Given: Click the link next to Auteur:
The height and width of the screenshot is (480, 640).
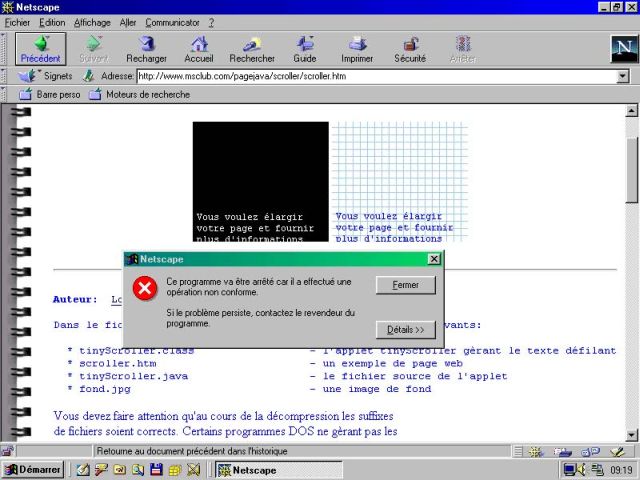Looking at the screenshot, I should click(117, 300).
